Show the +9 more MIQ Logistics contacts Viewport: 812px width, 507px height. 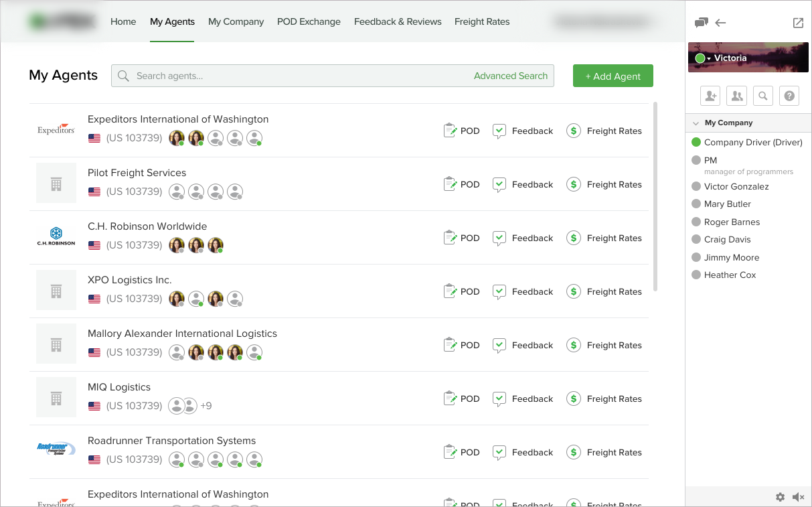tap(206, 406)
